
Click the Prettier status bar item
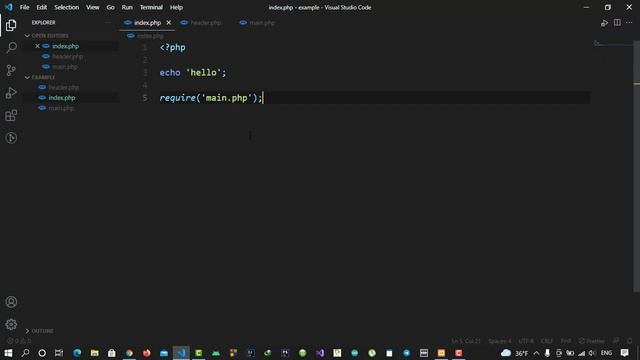[592, 341]
